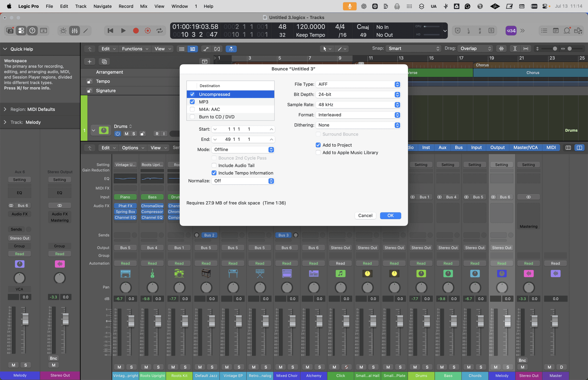Click Bnc button on Stereo Out mixer strip
This screenshot has width=588, height=380.
522,360
